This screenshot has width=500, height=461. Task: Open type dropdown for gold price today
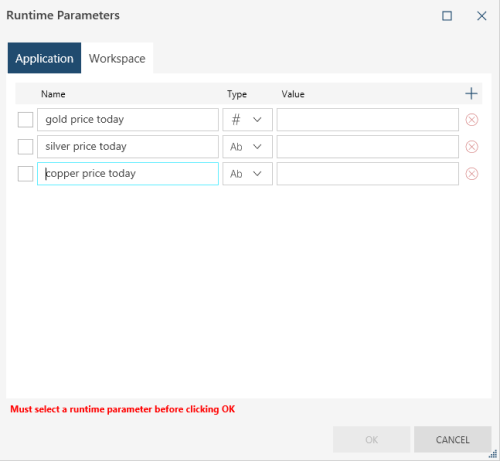coord(247,120)
